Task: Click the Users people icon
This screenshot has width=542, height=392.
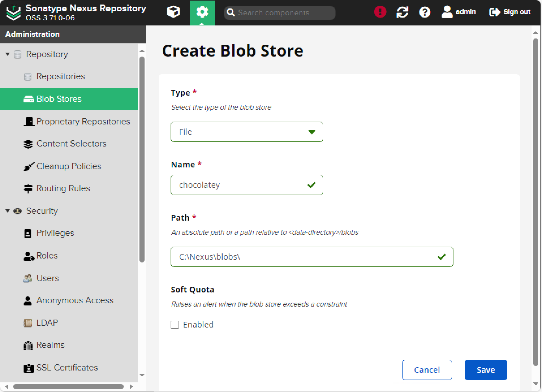Action: pyautogui.click(x=28, y=278)
